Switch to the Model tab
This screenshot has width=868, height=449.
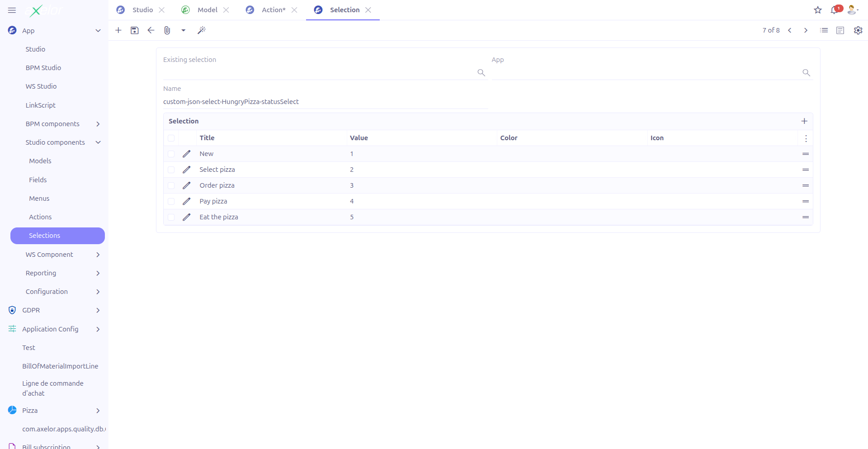[208, 10]
